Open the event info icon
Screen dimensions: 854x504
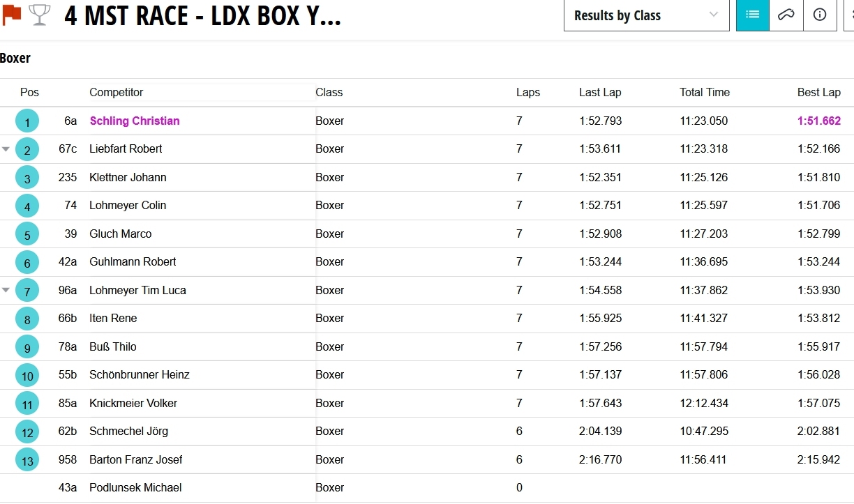tap(820, 15)
